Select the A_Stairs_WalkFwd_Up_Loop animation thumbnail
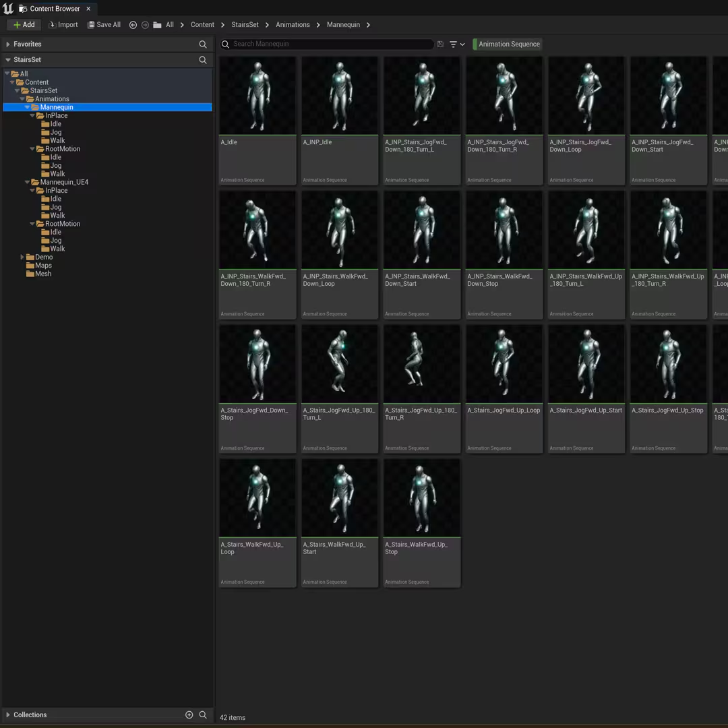728x728 pixels. (257, 499)
